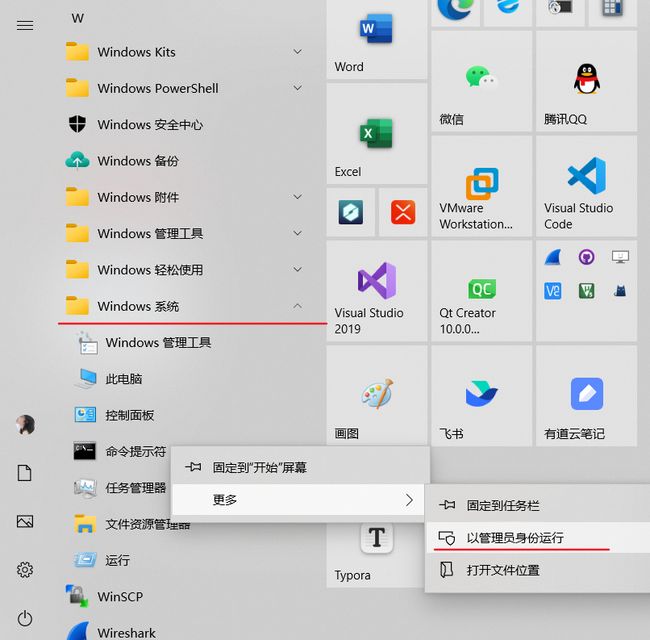Click the Power button in left rail
Image resolution: width=650 pixels, height=640 pixels.
pyautogui.click(x=25, y=618)
